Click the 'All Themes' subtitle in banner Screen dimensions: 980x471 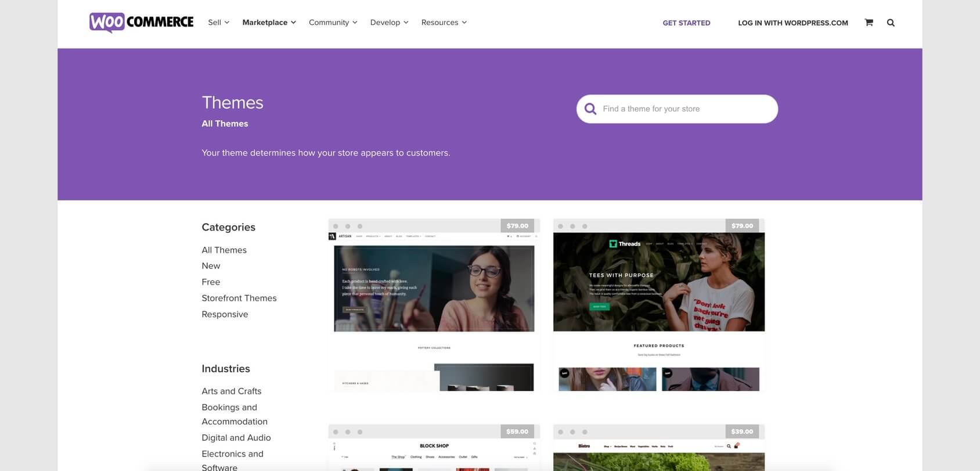click(x=225, y=123)
